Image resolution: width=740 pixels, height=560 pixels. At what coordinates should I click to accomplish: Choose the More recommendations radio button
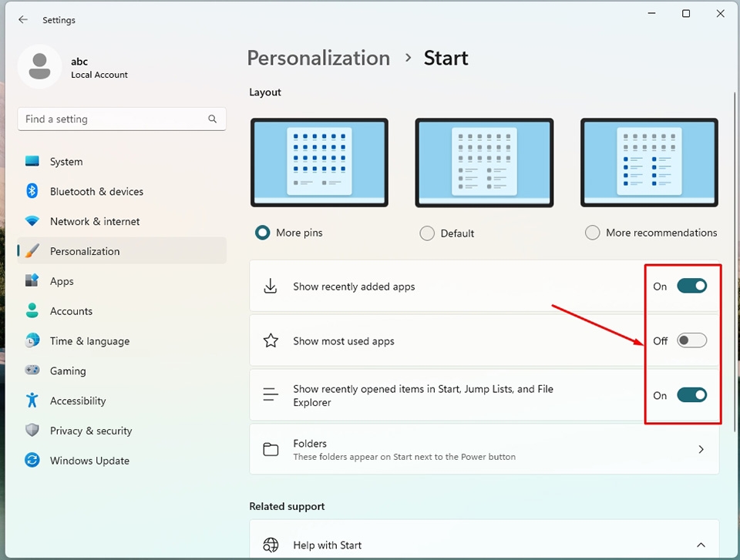coord(592,233)
